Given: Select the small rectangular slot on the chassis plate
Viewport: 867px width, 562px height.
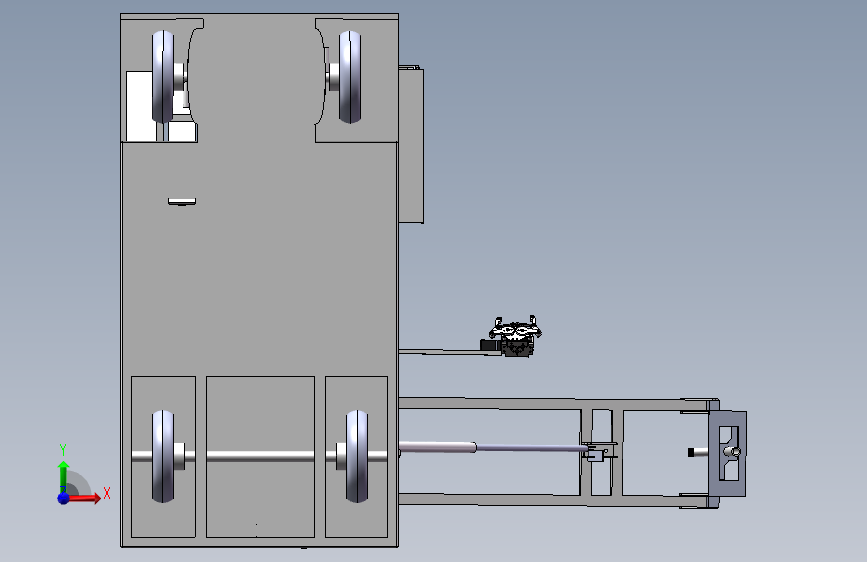Looking at the screenshot, I should pyautogui.click(x=182, y=201).
